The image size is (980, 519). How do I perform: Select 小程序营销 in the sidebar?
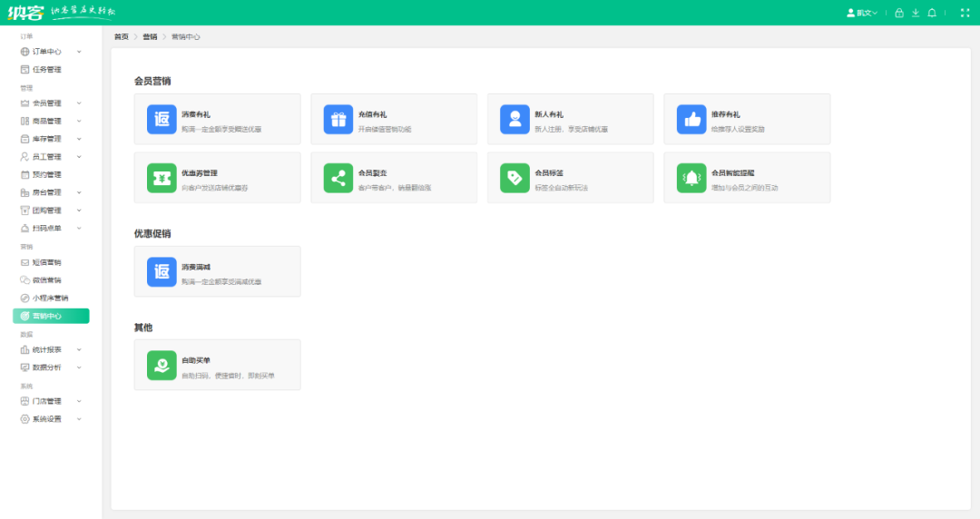[x=51, y=299]
